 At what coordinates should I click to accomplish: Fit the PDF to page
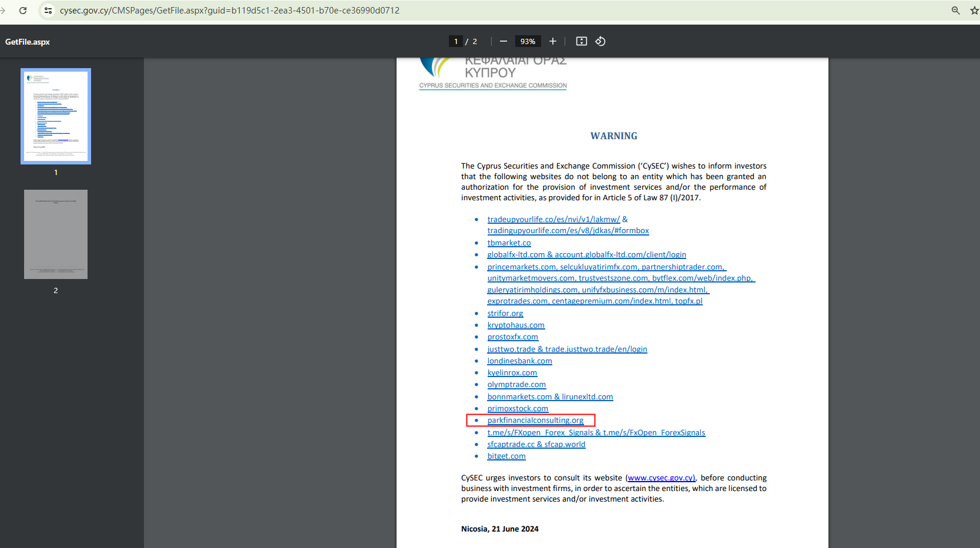pos(582,41)
